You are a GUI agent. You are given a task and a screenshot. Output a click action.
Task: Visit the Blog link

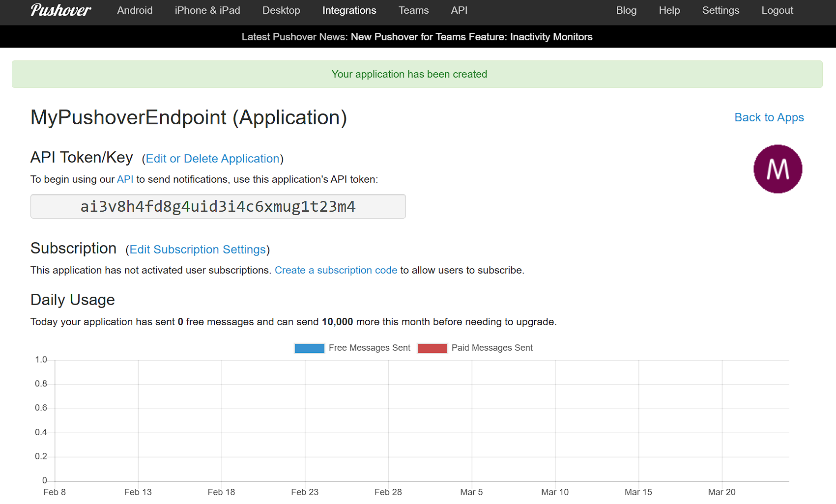626,10
